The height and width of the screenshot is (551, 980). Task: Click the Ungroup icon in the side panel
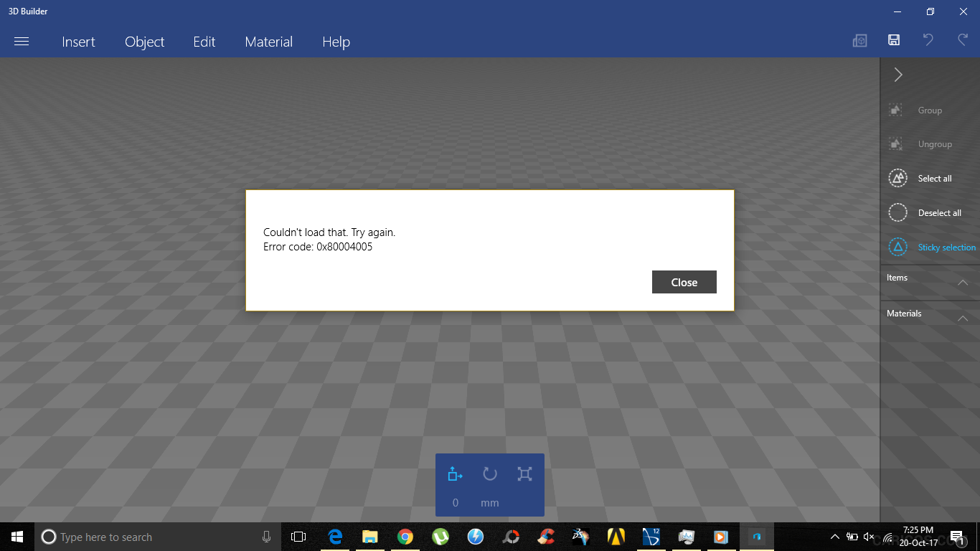(896, 144)
